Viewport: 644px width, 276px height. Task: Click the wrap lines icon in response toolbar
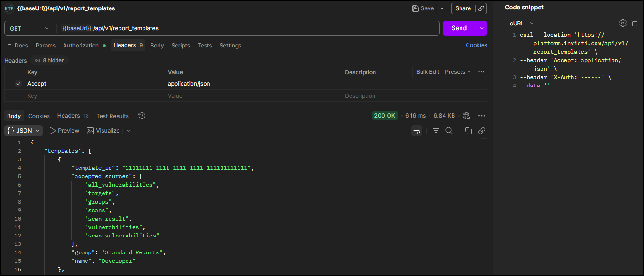[417, 131]
